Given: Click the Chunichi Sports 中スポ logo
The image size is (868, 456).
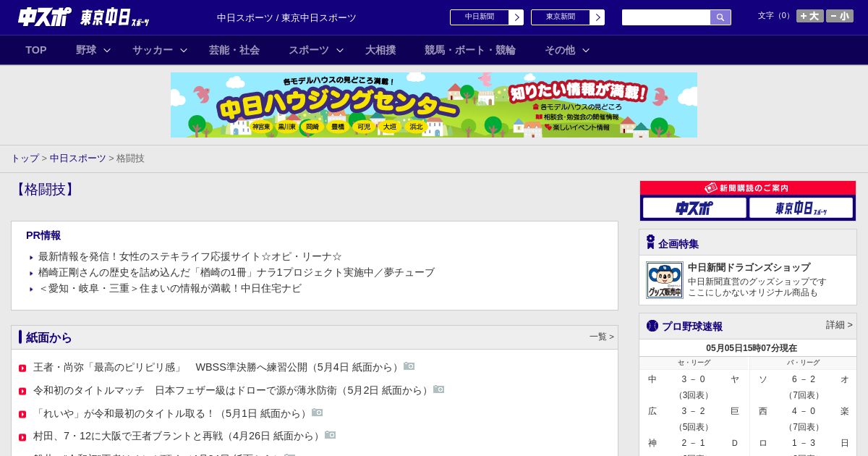Looking at the screenshot, I should 44,17.
